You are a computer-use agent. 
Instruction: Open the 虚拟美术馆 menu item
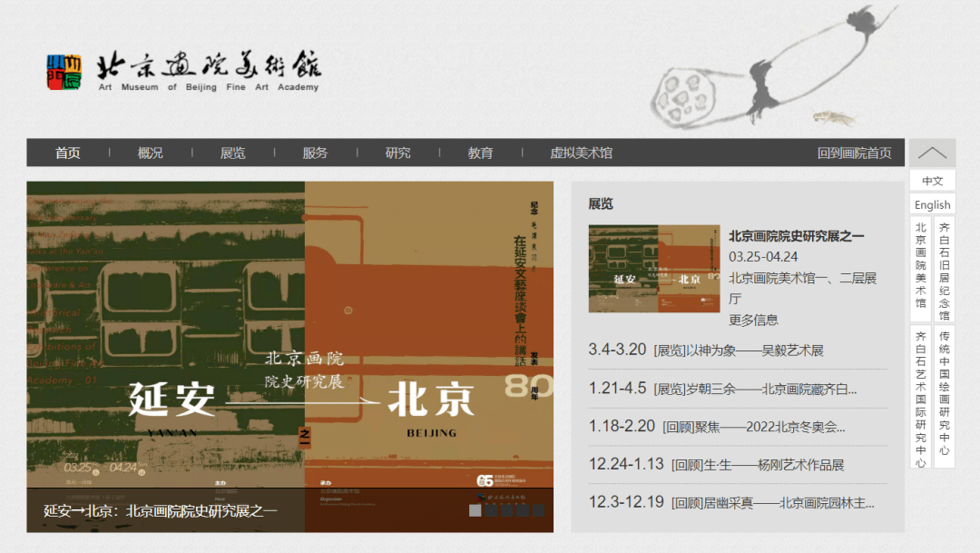click(581, 153)
